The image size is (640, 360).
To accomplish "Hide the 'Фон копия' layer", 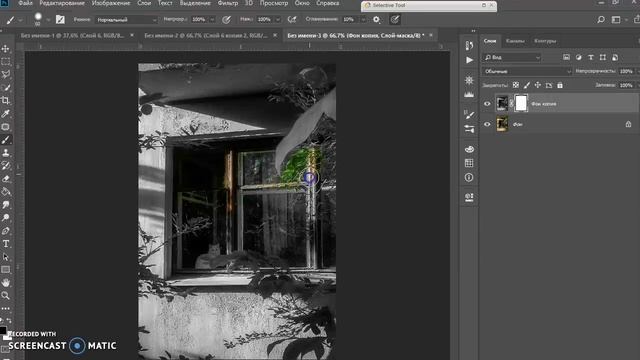I will (x=487, y=104).
